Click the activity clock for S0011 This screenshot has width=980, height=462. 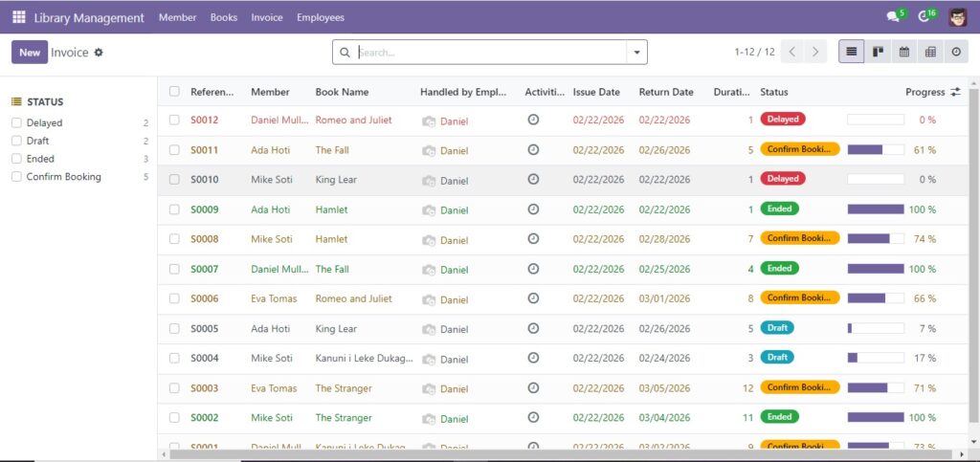(533, 150)
